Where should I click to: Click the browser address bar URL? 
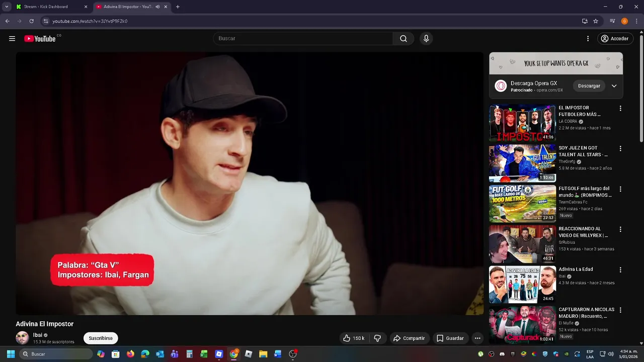click(90, 21)
